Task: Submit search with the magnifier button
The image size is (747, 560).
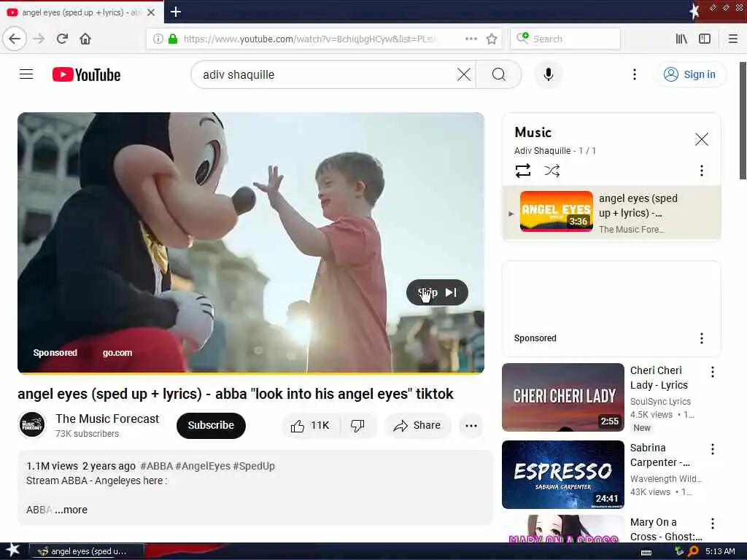Action: point(499,74)
